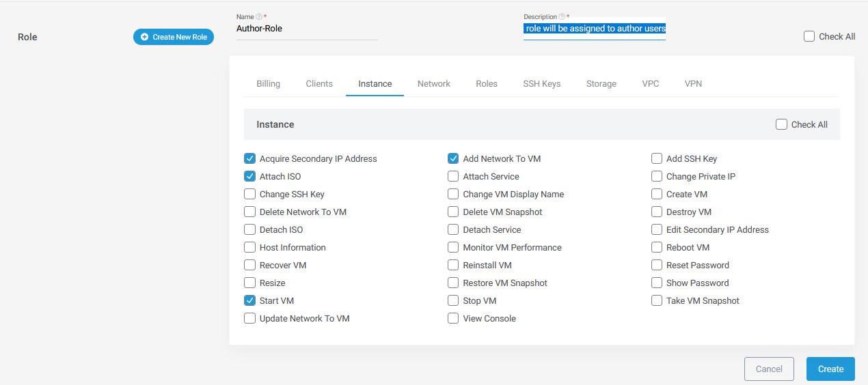The height and width of the screenshot is (385, 868).
Task: Open the Storage permissions tab
Action: [x=601, y=83]
